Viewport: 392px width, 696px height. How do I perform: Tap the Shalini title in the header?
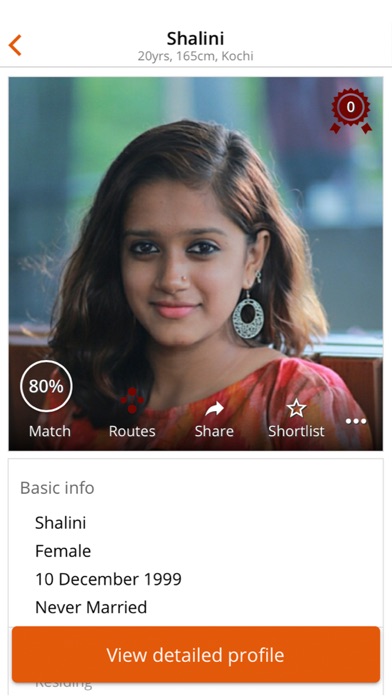pyautogui.click(x=195, y=39)
